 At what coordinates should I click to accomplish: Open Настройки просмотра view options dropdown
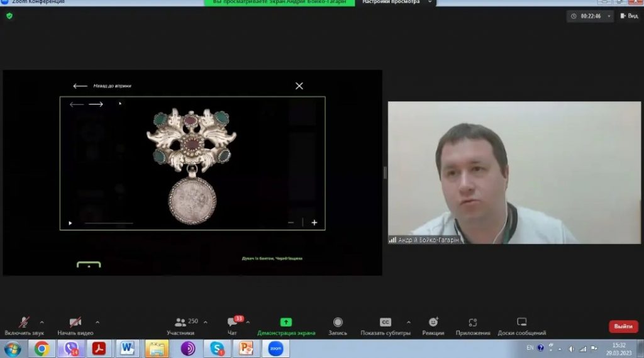(397, 3)
